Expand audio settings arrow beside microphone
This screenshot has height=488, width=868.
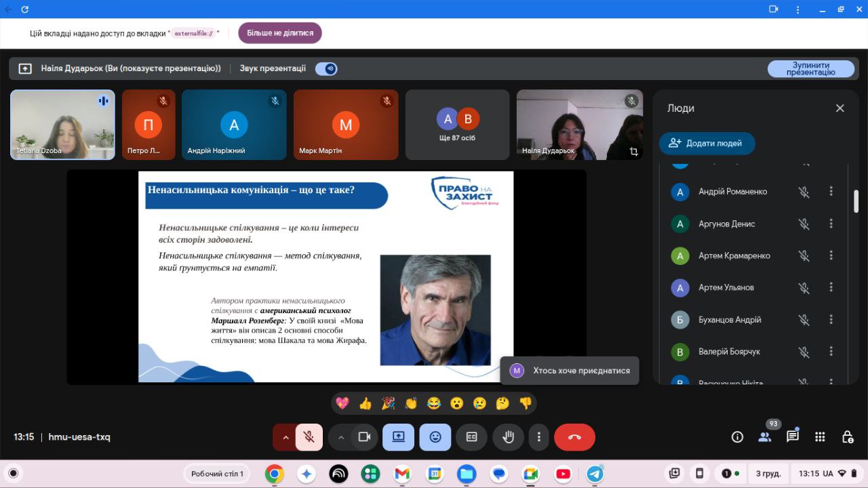(285, 437)
